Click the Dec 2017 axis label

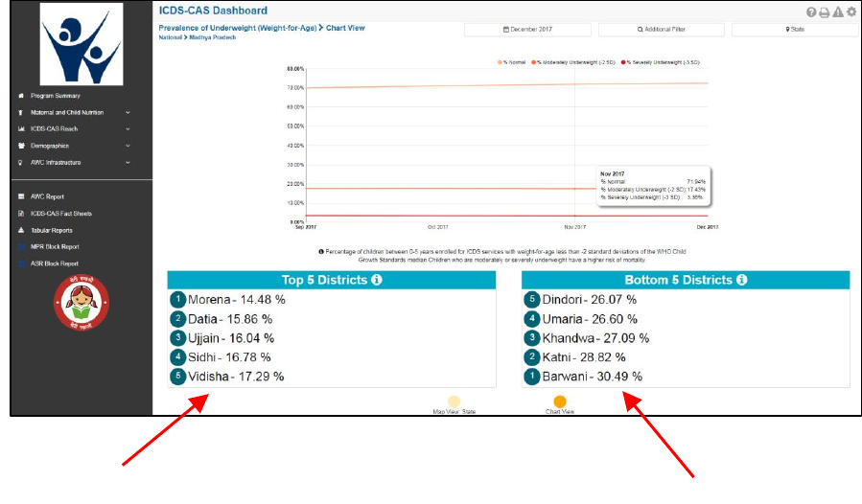click(708, 227)
